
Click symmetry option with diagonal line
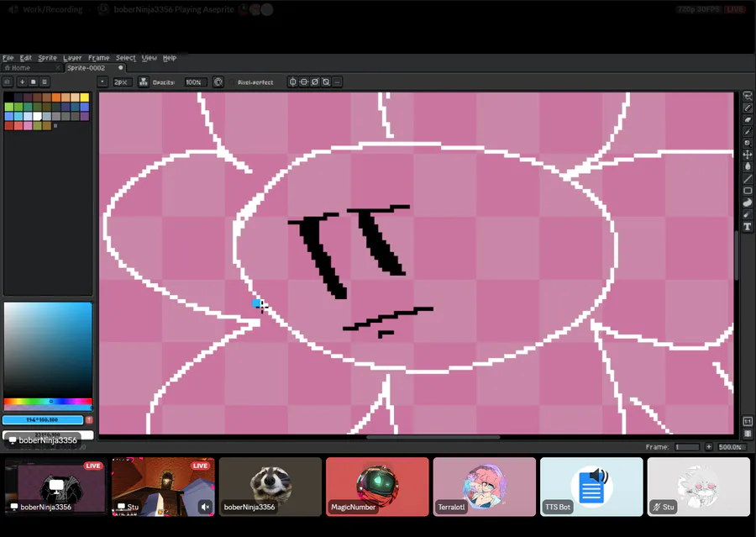pyautogui.click(x=315, y=82)
